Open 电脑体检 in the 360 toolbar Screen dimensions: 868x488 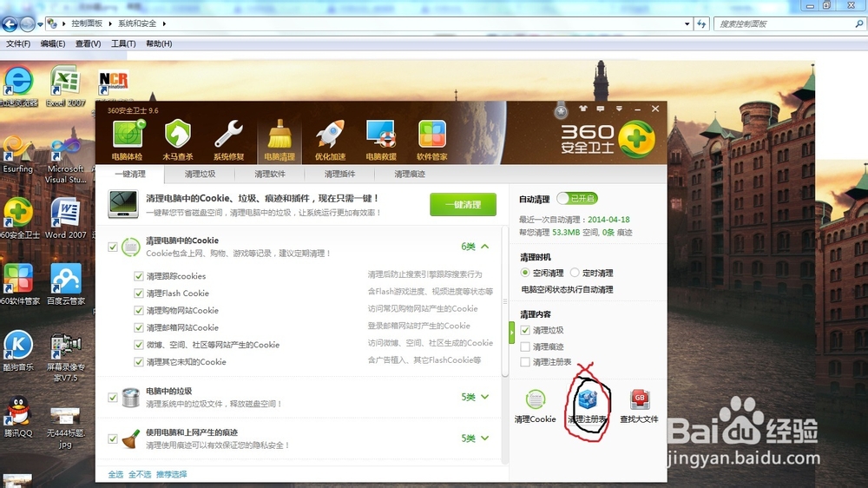coord(128,140)
